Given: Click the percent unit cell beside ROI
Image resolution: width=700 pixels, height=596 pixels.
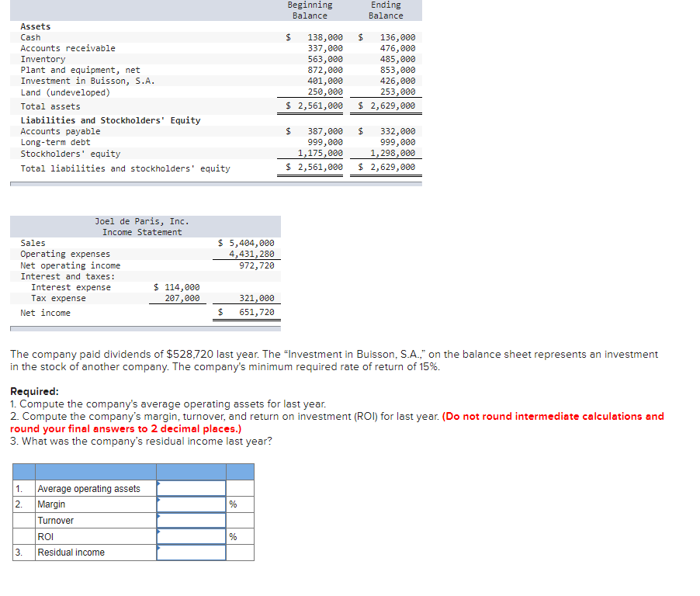Looking at the screenshot, I should click(240, 536).
